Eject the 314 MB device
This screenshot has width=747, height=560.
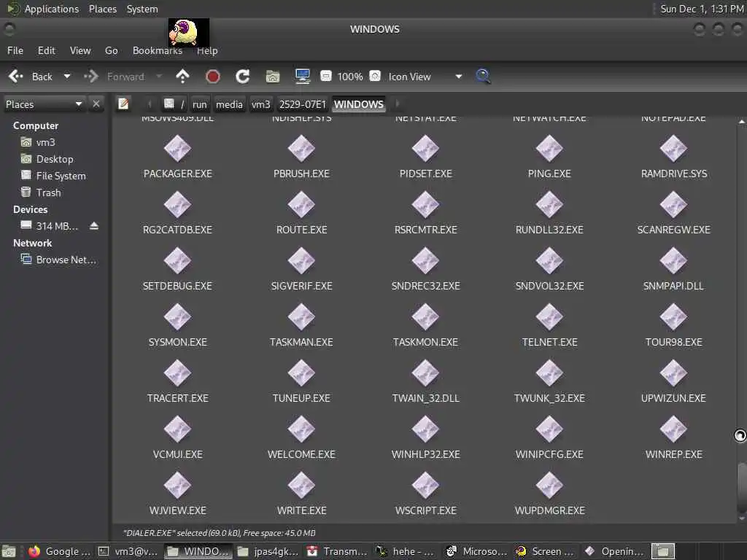94,226
